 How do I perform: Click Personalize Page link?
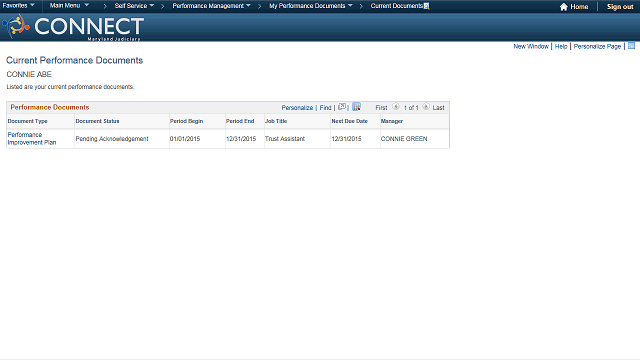(x=597, y=47)
